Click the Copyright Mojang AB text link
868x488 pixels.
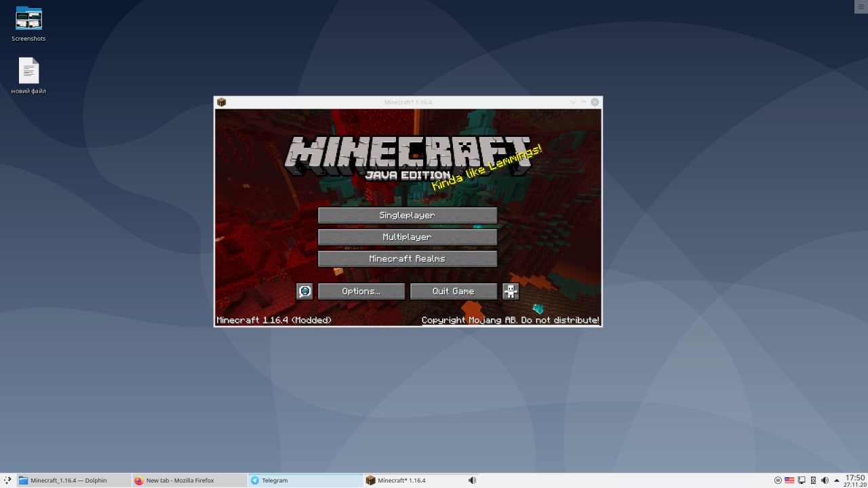[x=511, y=320]
